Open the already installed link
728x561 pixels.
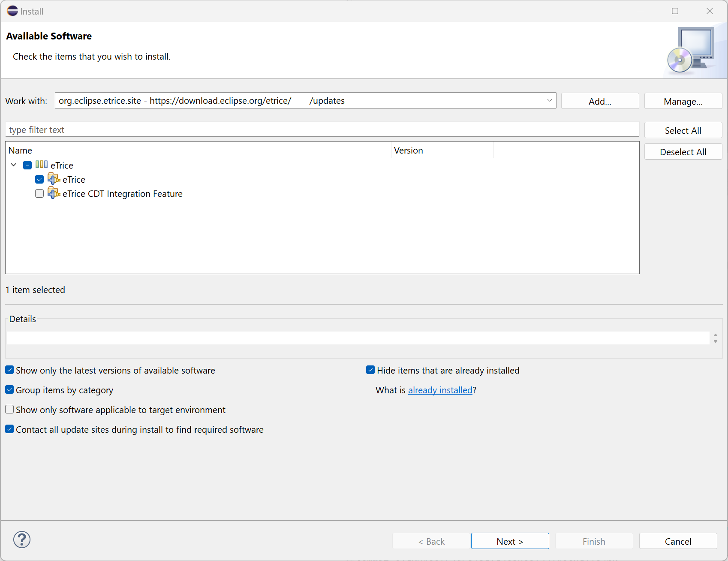pyautogui.click(x=440, y=390)
